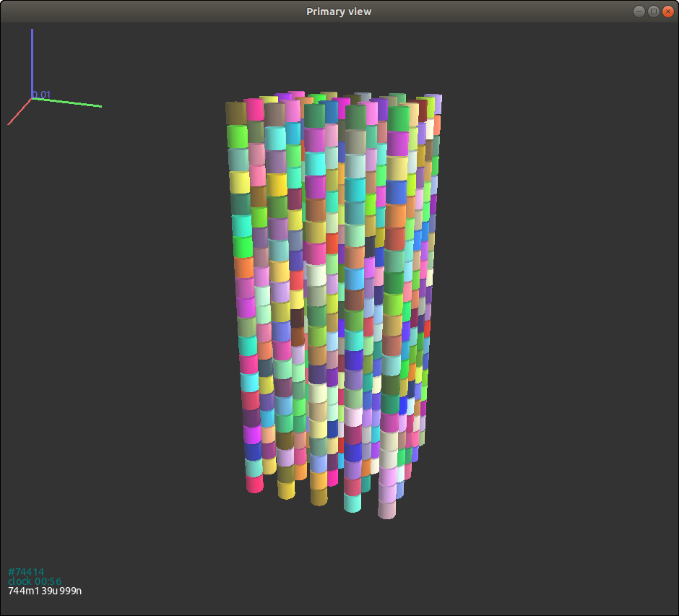
Task: Click the clock 00:56 readout
Action: click(x=35, y=581)
